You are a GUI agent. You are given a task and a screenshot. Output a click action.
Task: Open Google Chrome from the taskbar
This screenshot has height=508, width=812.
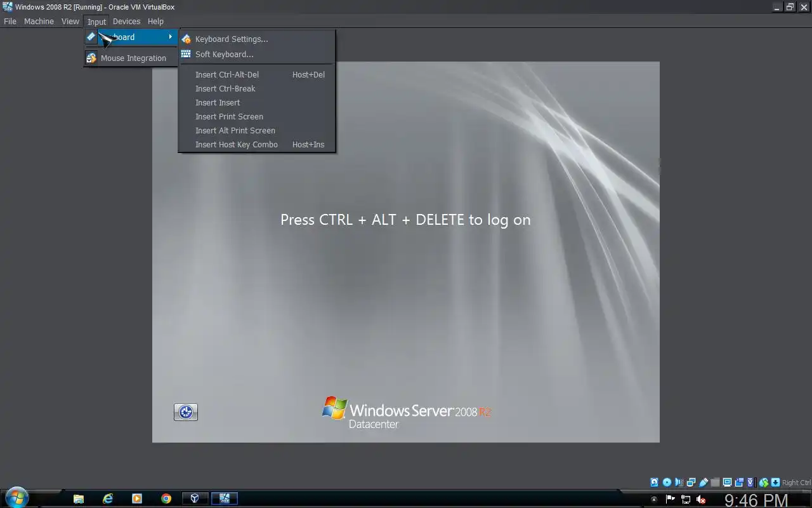click(166, 498)
